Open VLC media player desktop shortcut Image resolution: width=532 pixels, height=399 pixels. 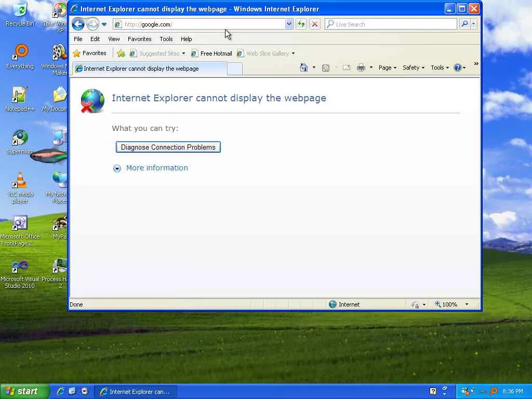20,188
